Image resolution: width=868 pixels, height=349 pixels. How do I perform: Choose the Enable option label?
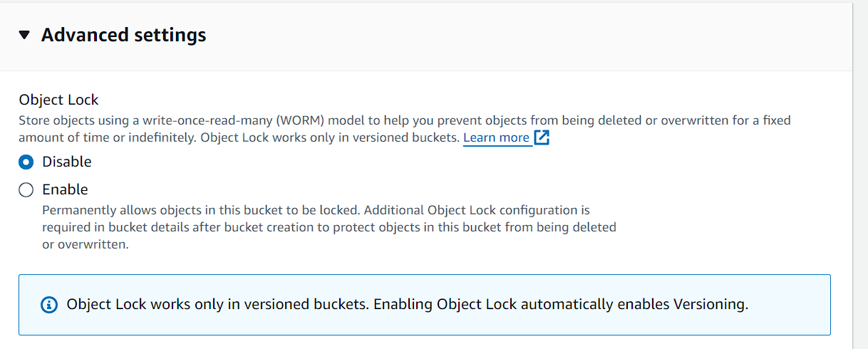point(65,189)
